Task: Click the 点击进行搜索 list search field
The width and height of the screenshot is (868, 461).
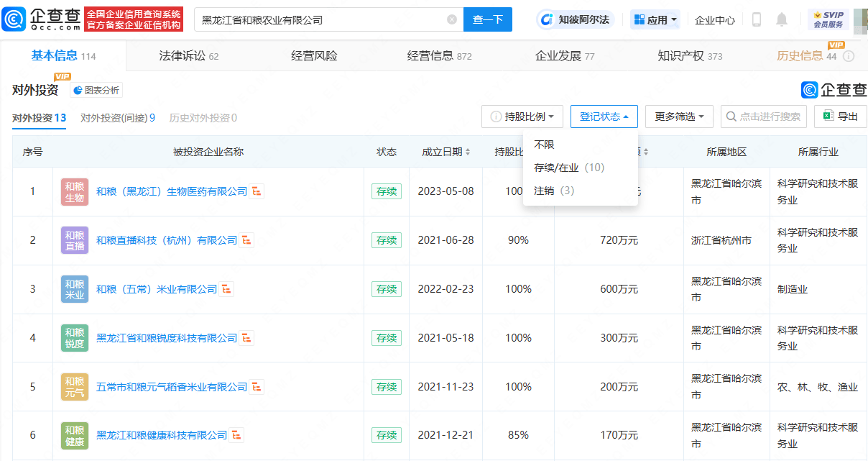Action: [x=764, y=117]
